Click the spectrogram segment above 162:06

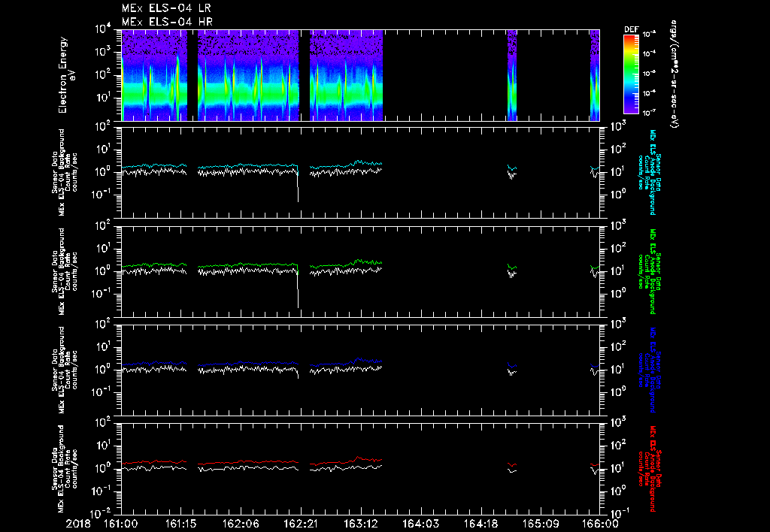click(248, 75)
